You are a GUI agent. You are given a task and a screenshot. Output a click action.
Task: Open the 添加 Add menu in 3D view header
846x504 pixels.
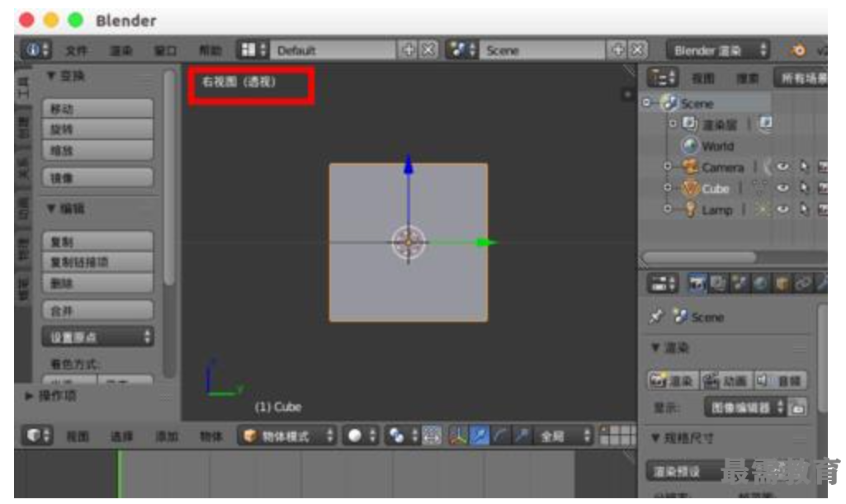[x=166, y=436]
